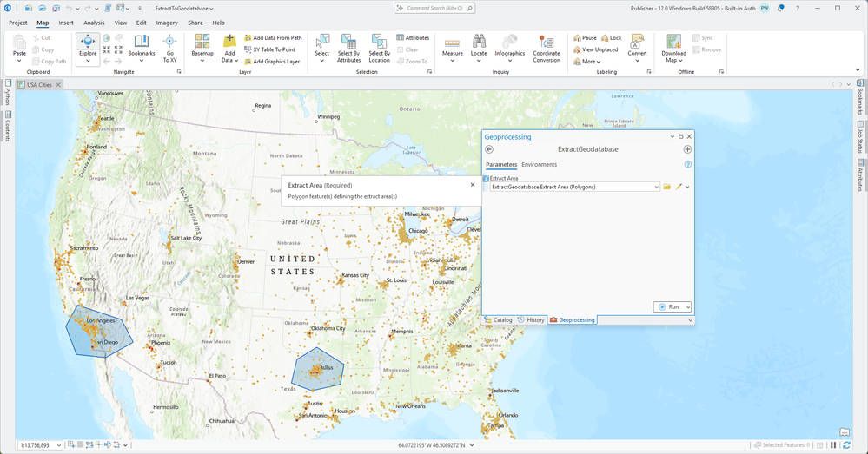Open the Go To XY tool
The height and width of the screenshot is (454, 868).
pyautogui.click(x=170, y=48)
